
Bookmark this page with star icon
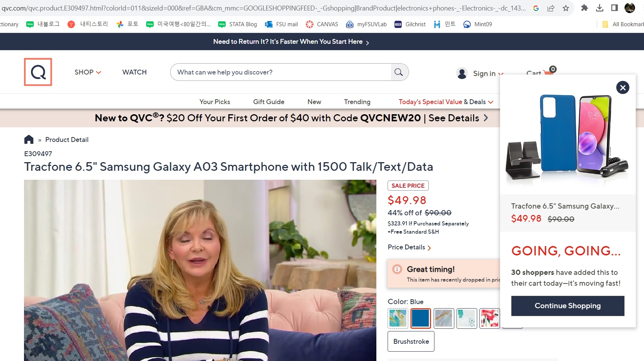566,8
